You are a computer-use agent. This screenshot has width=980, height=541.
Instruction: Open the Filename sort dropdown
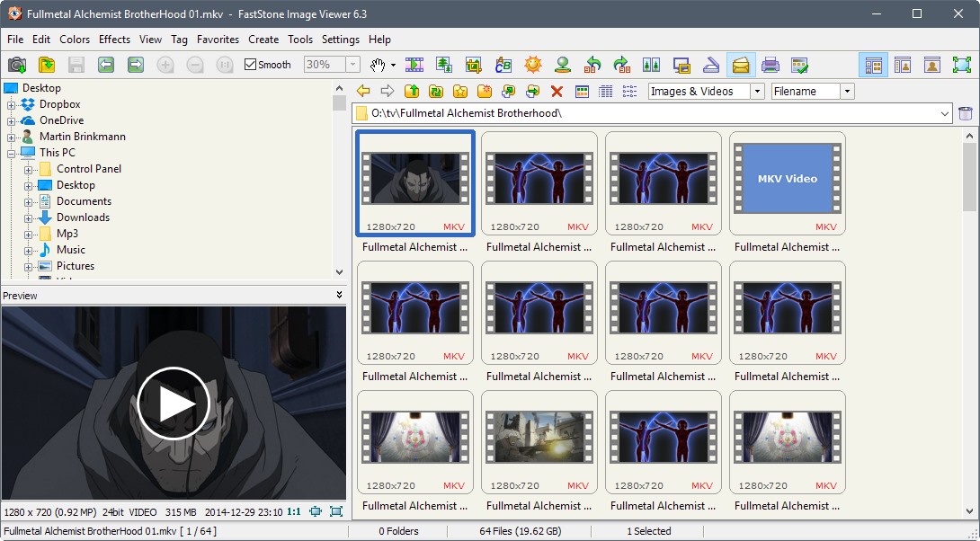pyautogui.click(x=847, y=91)
